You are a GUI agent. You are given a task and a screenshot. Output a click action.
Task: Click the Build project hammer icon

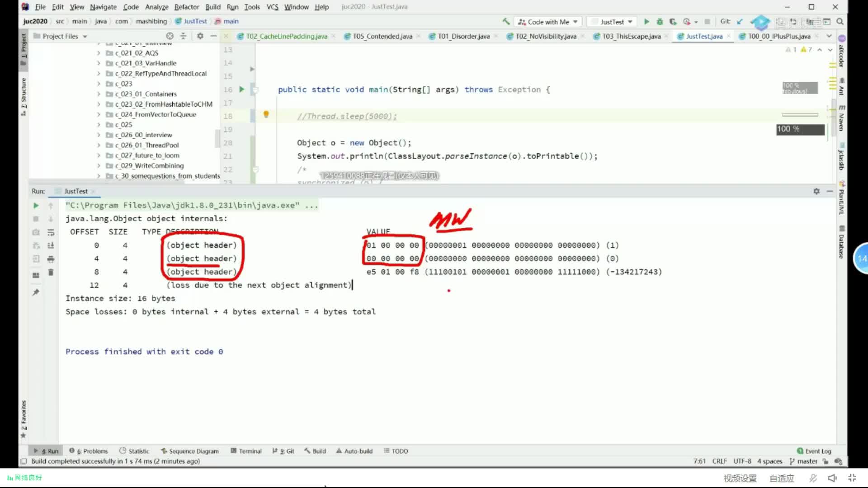point(506,21)
